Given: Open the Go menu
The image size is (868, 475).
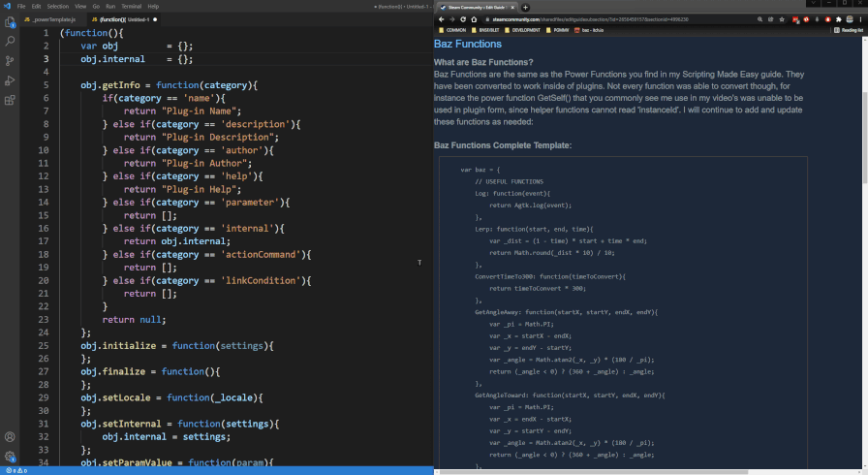Looking at the screenshot, I should [96, 6].
